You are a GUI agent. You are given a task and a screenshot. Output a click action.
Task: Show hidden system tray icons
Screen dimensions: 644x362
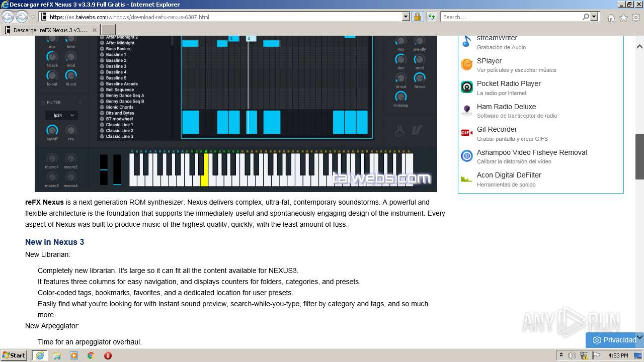561,355
